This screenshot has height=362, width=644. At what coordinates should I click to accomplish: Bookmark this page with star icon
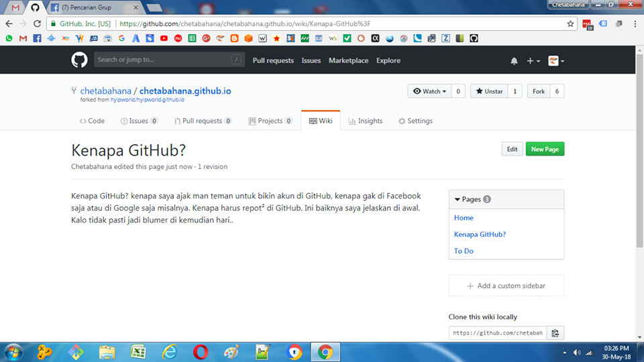(570, 24)
